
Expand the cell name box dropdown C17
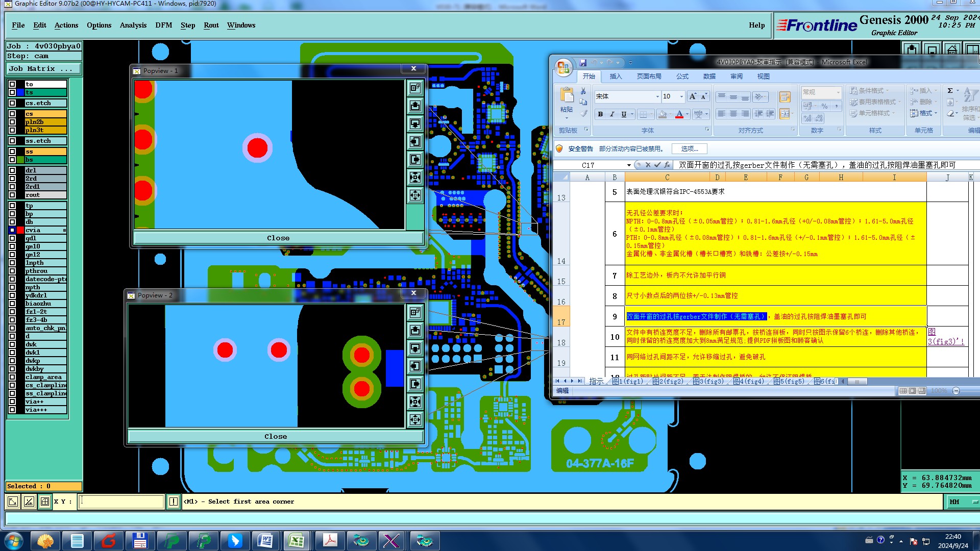coord(629,165)
